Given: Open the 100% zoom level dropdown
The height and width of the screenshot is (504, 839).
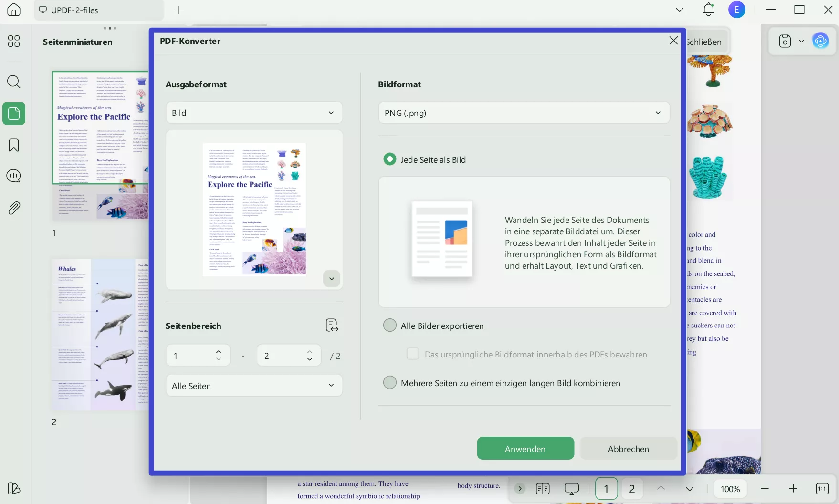Looking at the screenshot, I should coord(730,489).
